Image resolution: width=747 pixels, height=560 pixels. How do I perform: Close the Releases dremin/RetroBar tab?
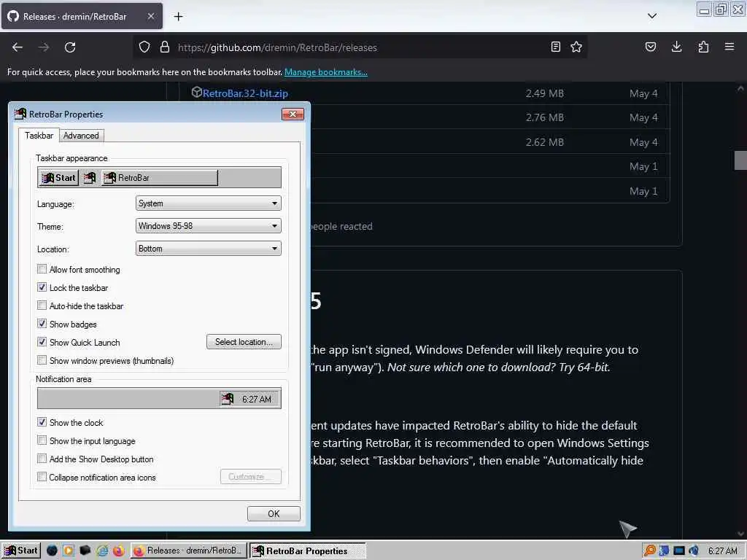coord(150,16)
